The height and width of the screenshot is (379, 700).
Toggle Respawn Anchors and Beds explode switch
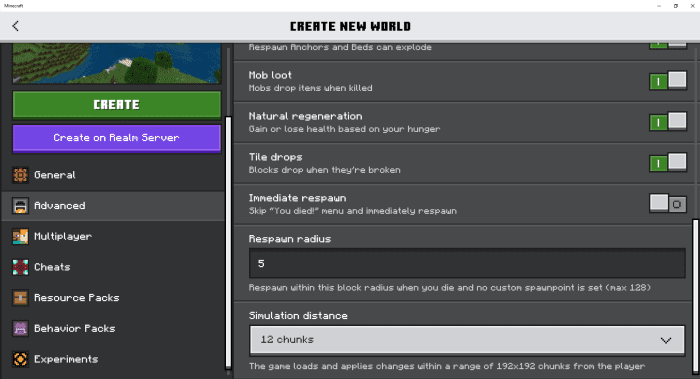(668, 45)
